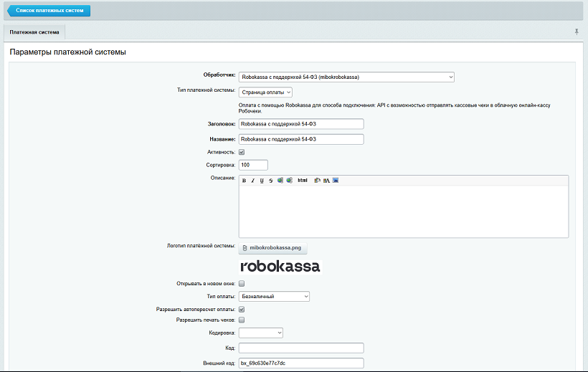Screen dimensions: 588x372
Task: Apply strikethrough in description editor
Action: click(x=270, y=181)
